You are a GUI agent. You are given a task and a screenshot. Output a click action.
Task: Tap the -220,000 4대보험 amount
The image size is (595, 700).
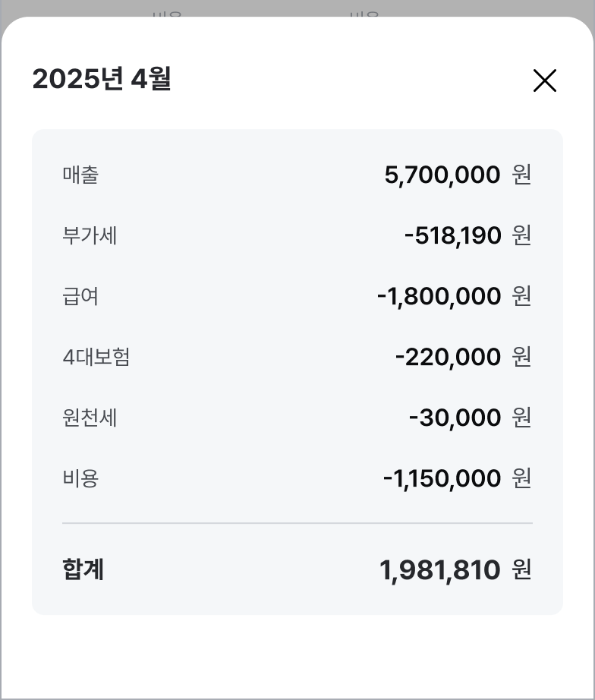(x=448, y=357)
